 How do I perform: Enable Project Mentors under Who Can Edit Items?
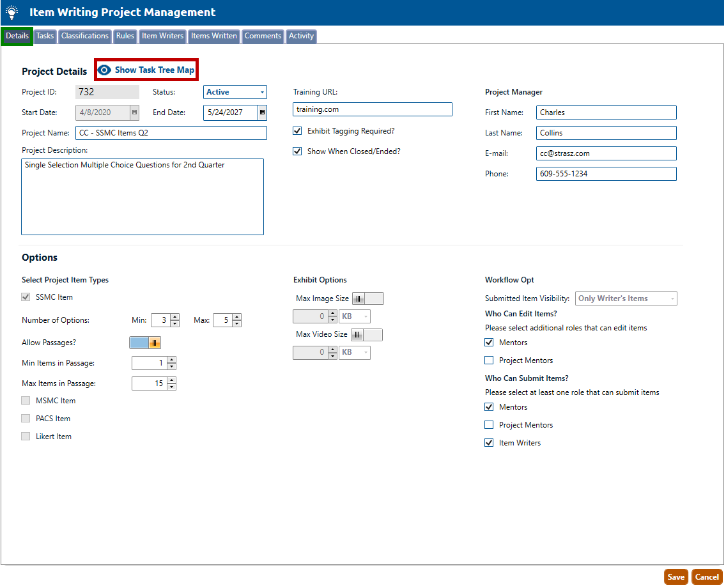click(x=489, y=360)
